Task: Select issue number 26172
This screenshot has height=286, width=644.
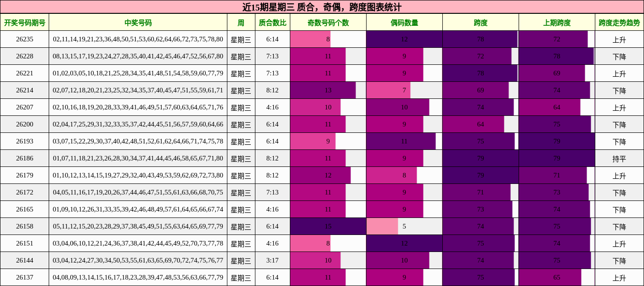Action: (x=25, y=192)
